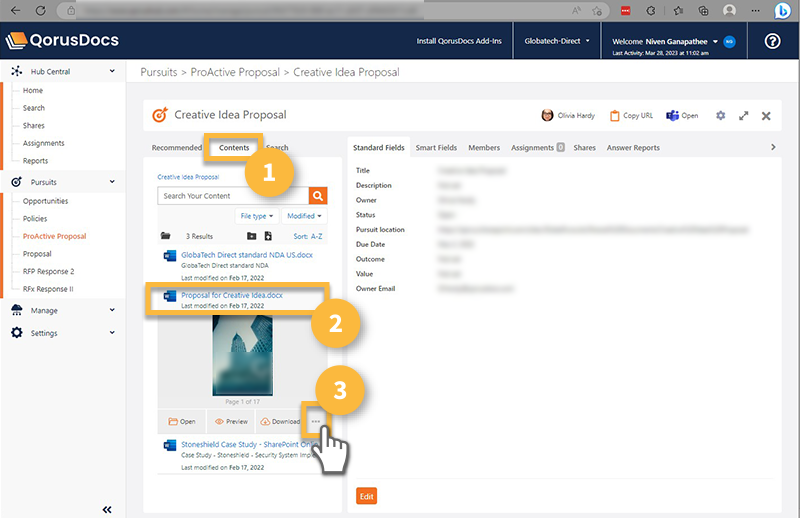
Task: Click the folder icon beside 3 Results
Action: coord(165,236)
